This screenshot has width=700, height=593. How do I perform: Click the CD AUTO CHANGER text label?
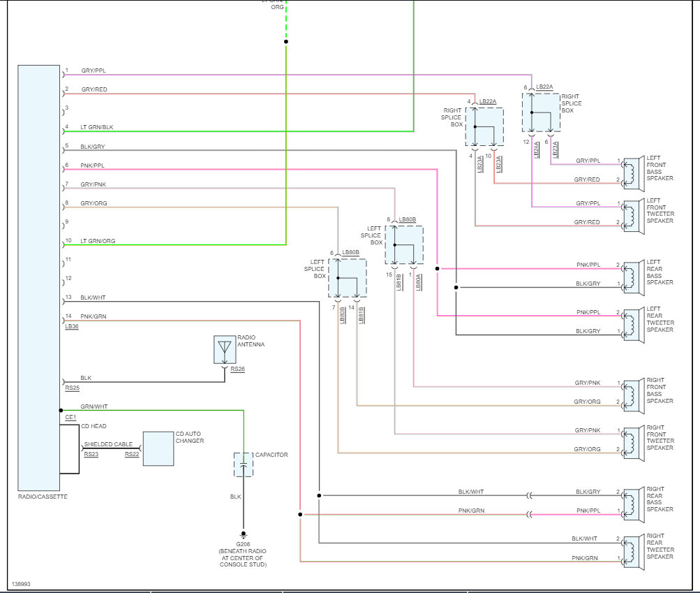coord(190,437)
